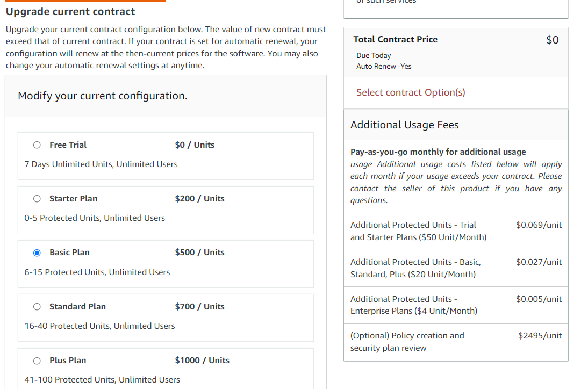Click "Select contract Option(s)" message

[x=411, y=92]
